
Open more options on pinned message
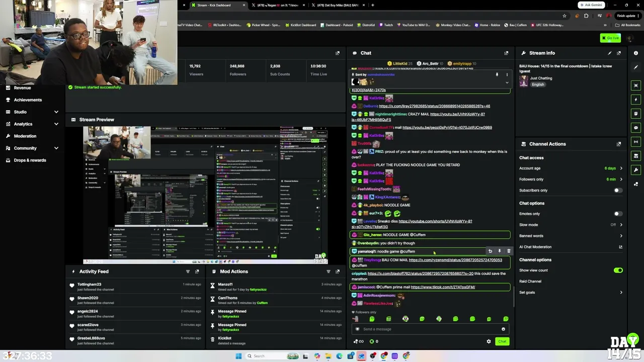(x=507, y=75)
